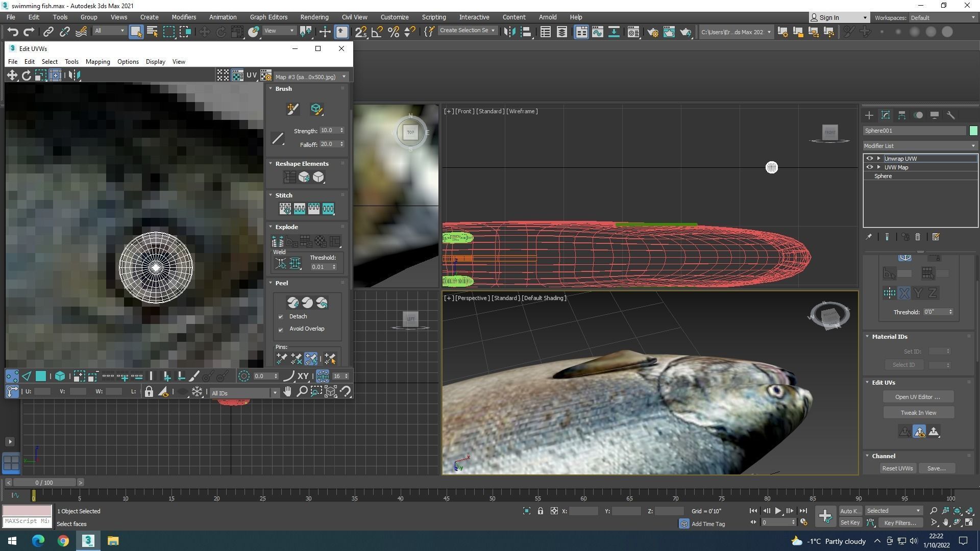Click the Sphere001 object color swatch

coord(973,131)
